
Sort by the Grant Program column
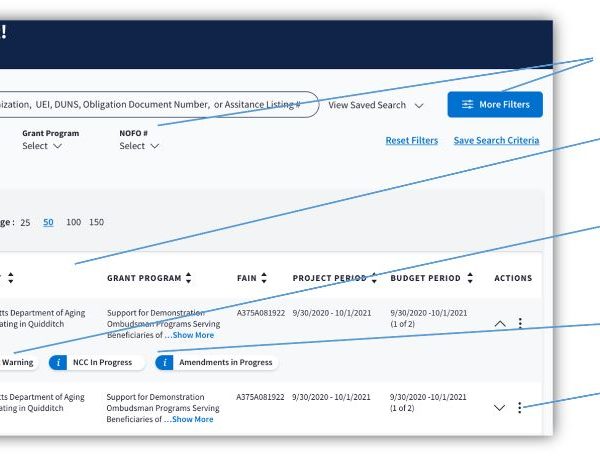pyautogui.click(x=188, y=278)
